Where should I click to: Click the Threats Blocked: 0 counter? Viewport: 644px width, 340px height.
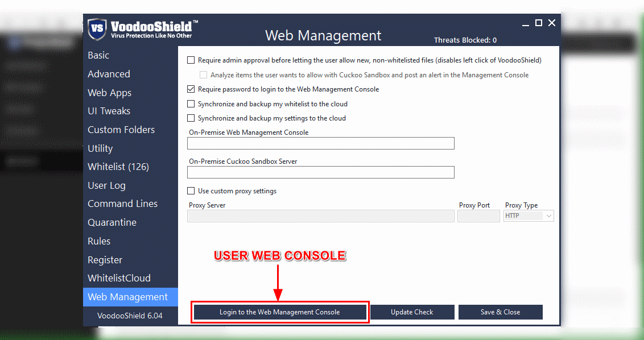[465, 40]
